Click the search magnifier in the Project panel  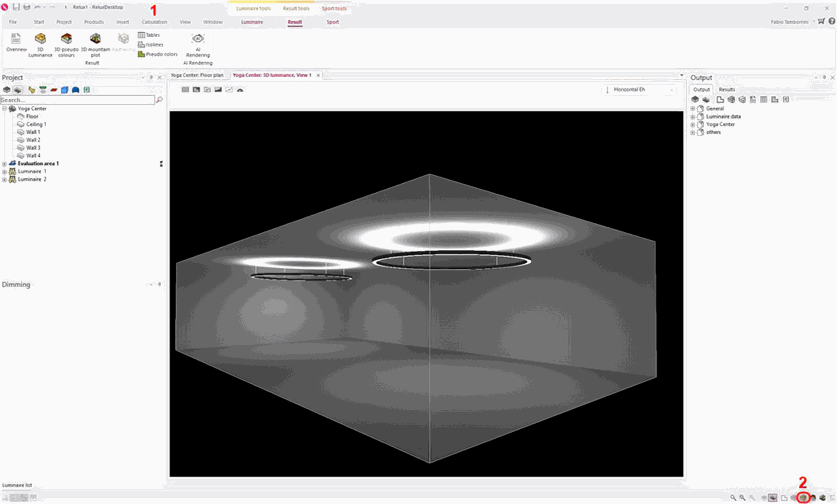160,100
